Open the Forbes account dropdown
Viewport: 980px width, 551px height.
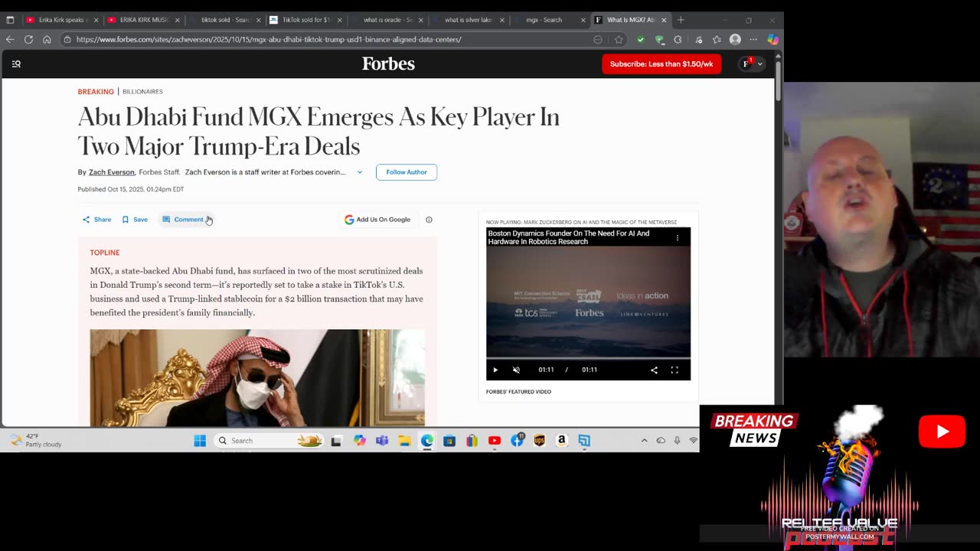click(752, 64)
